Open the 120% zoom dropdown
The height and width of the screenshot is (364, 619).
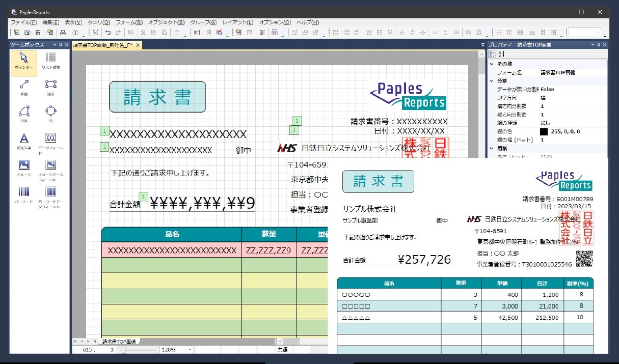click(x=190, y=350)
